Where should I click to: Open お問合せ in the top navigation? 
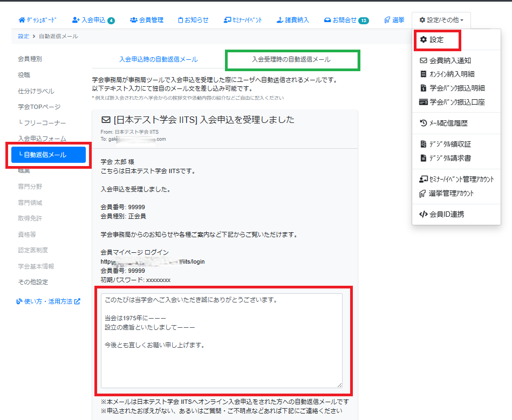pos(345,20)
